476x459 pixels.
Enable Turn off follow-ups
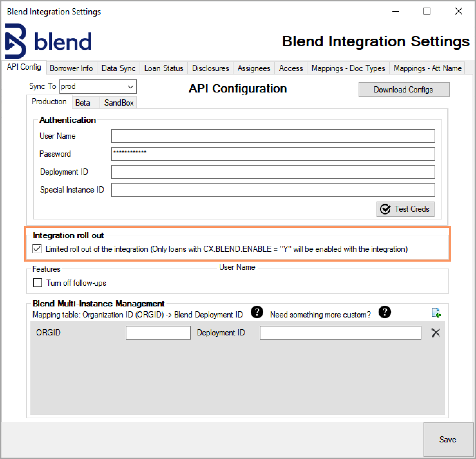click(x=37, y=283)
